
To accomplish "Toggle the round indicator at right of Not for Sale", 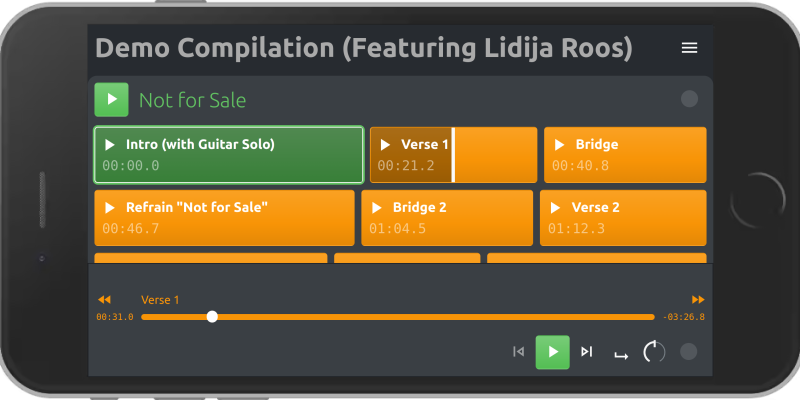I will coord(689,99).
